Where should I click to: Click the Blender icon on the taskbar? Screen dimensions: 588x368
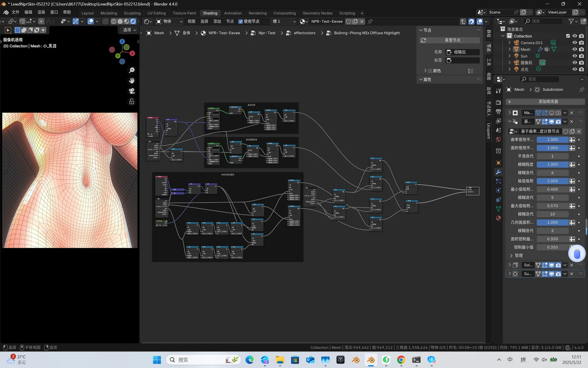370,360
